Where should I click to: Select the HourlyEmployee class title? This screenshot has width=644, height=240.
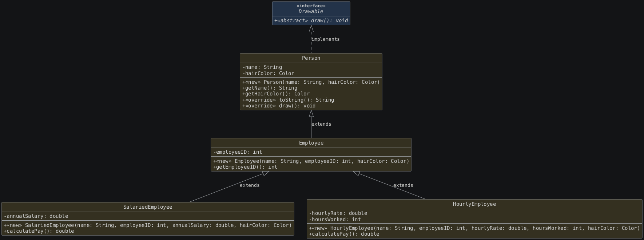coord(474,204)
